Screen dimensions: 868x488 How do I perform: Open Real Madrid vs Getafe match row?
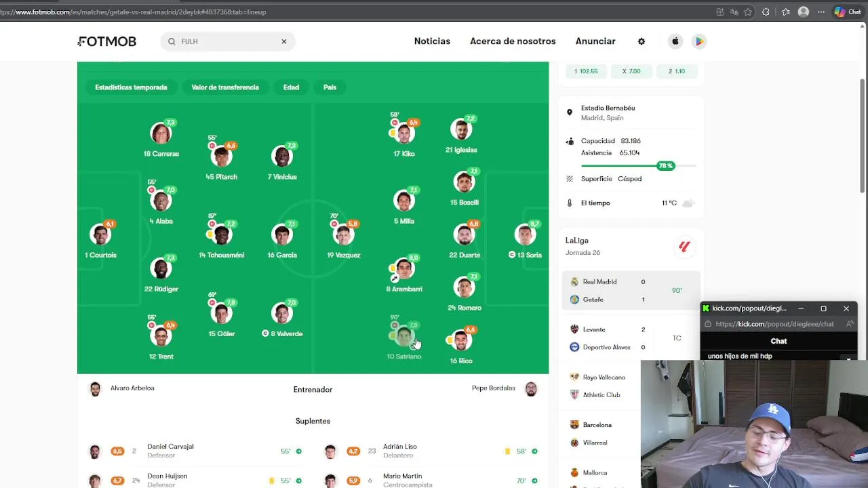[631, 291]
